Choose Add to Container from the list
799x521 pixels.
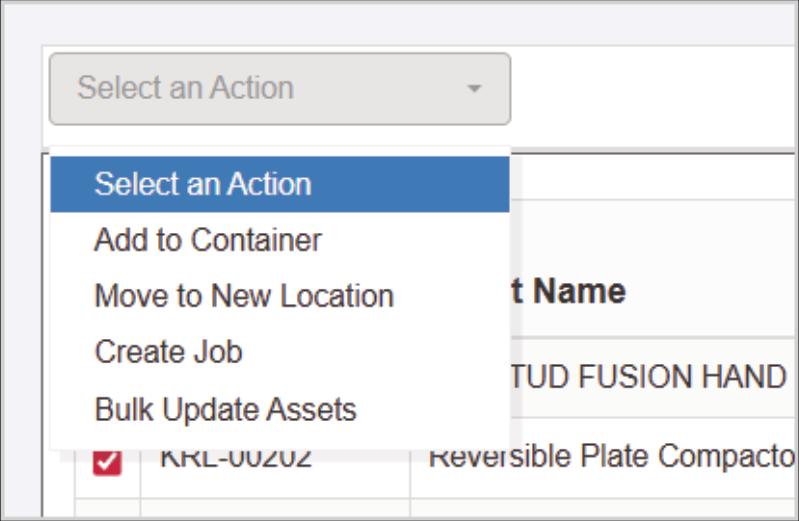[x=208, y=240]
